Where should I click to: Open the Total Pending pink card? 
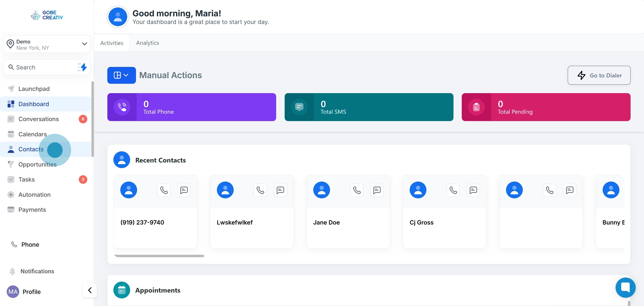click(x=546, y=107)
